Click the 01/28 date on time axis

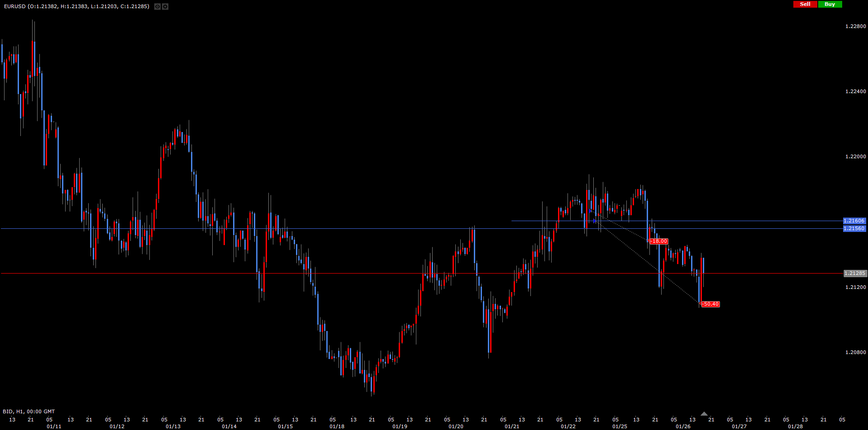click(x=795, y=426)
